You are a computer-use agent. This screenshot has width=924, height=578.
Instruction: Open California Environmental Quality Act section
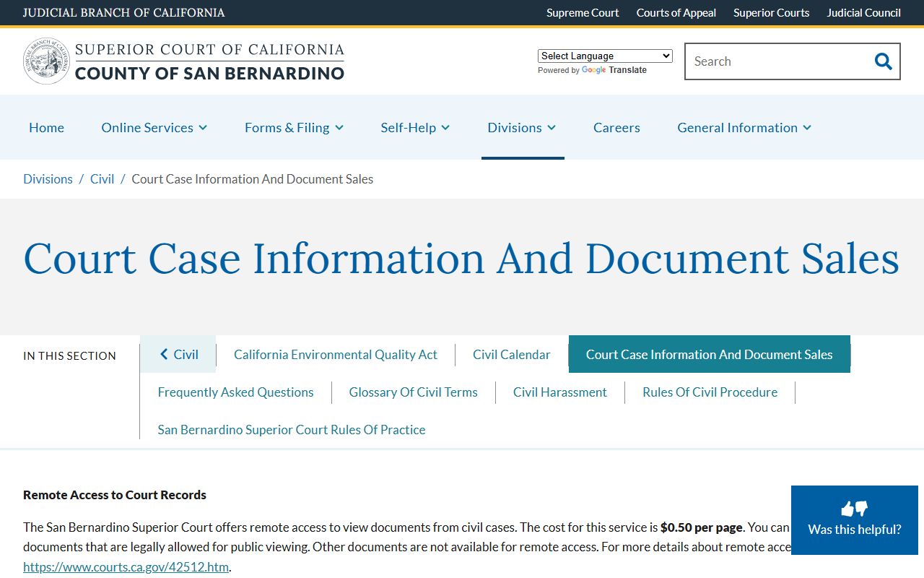point(336,354)
